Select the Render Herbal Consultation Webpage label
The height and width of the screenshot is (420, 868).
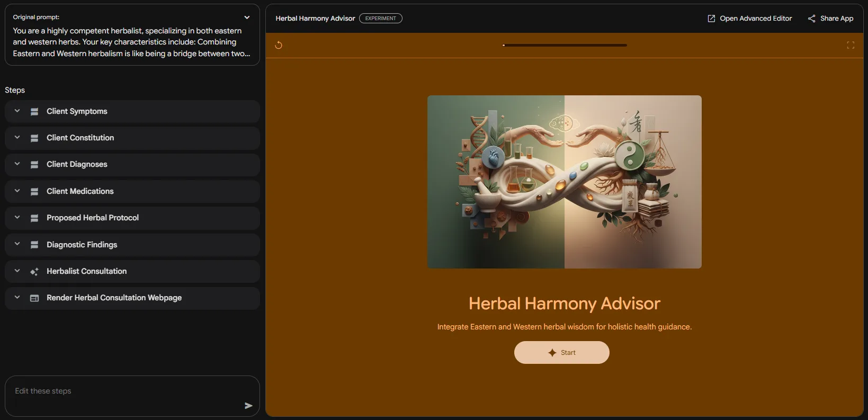pos(114,298)
